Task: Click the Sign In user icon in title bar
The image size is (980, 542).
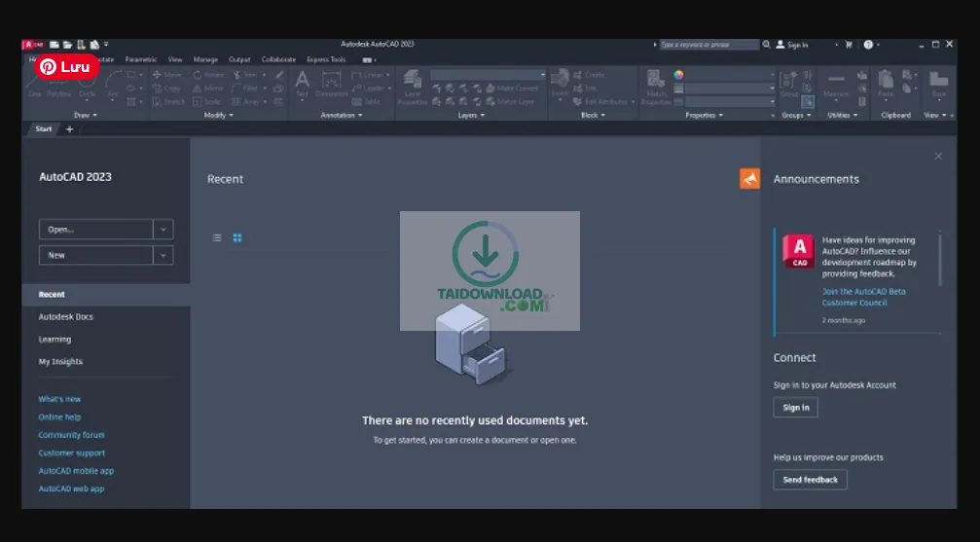Action: tap(780, 45)
